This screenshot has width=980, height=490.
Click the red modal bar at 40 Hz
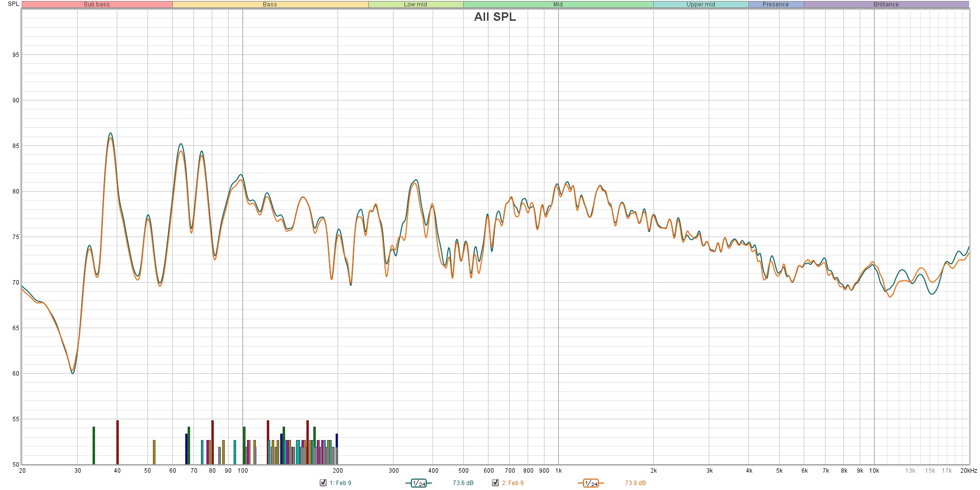(x=117, y=442)
